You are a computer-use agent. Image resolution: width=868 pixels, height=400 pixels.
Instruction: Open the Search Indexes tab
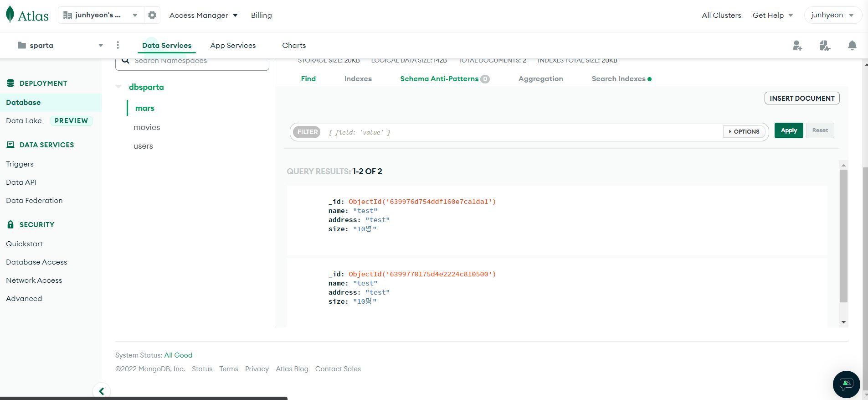621,78
